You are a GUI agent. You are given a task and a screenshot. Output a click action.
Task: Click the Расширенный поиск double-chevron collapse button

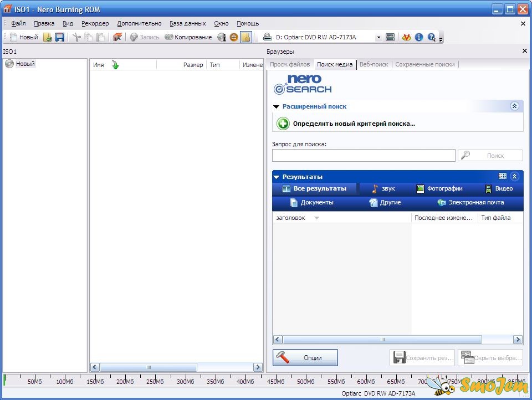[x=514, y=106]
